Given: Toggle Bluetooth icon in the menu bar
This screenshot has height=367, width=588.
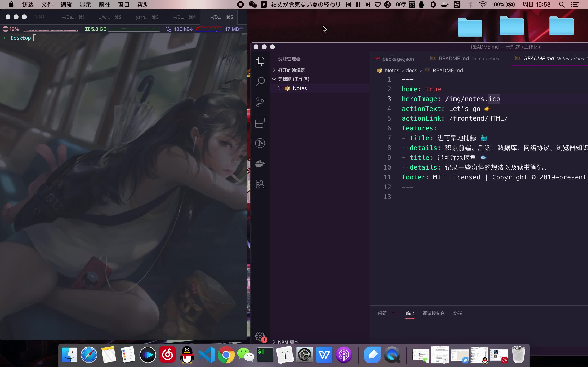Looking at the screenshot, I should point(471,4).
